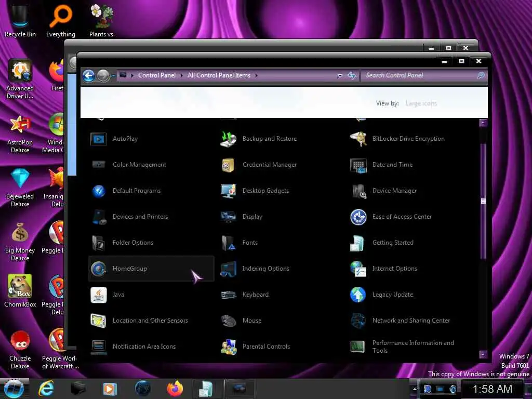Click the address bar refresh button
This screenshot has height=399, width=532.
(352, 76)
